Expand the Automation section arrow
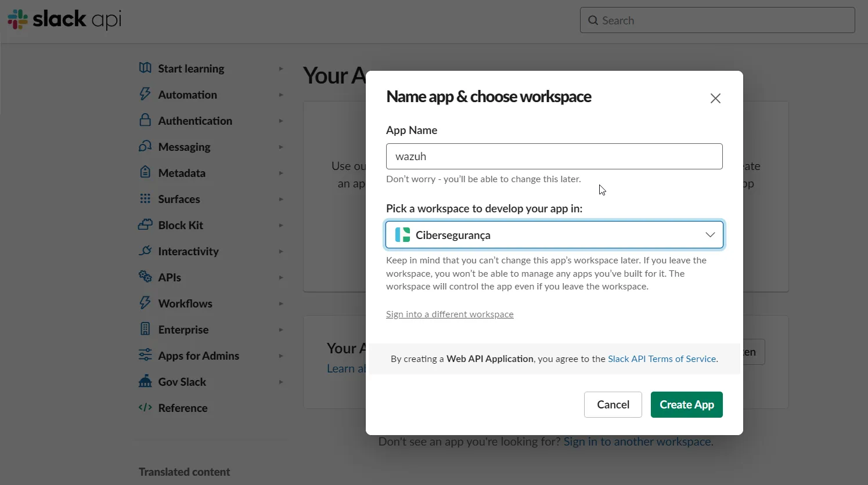868x485 pixels. click(281, 95)
